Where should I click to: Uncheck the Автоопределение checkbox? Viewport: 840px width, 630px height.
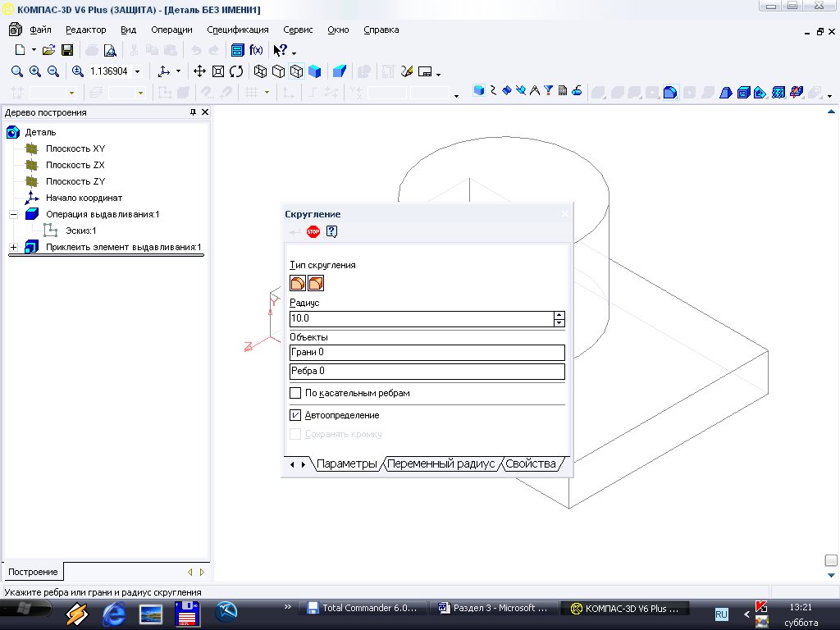[295, 415]
